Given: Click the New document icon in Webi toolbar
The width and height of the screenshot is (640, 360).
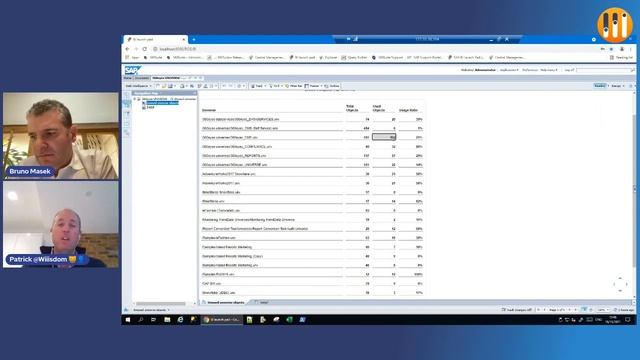Looking at the screenshot, I should pos(158,86).
